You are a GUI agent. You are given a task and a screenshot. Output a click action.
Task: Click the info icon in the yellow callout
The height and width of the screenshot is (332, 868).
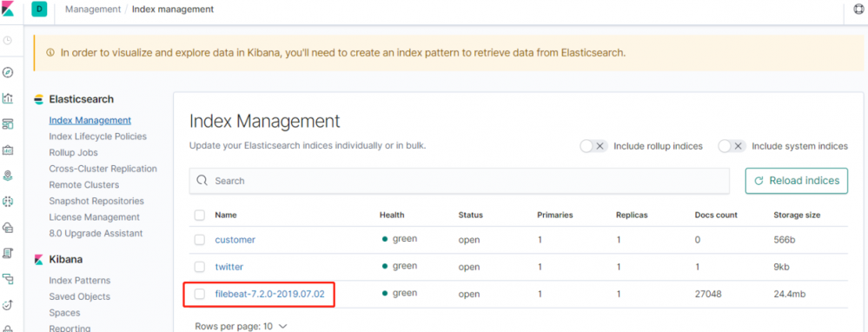click(50, 53)
